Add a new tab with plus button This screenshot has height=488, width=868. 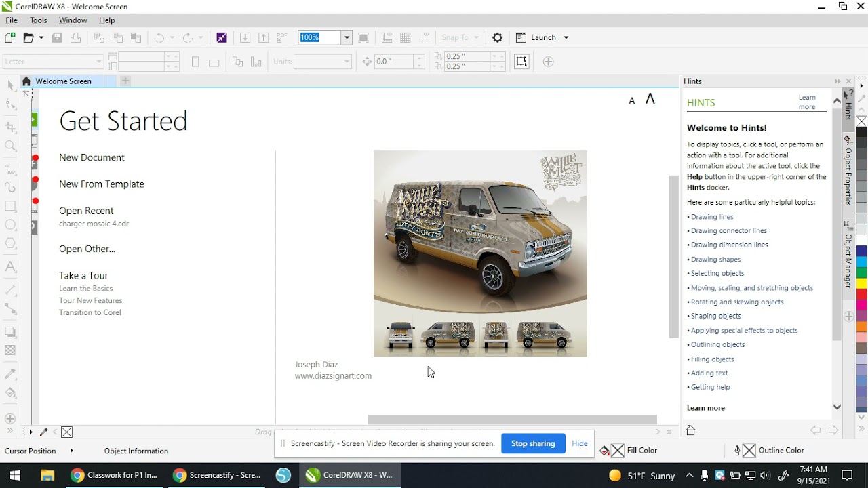click(x=125, y=81)
